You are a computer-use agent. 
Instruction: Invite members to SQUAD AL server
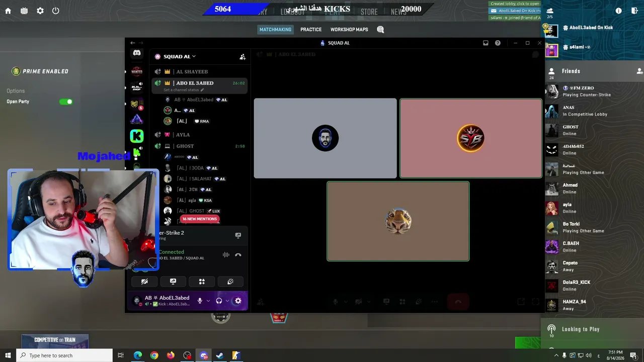pyautogui.click(x=243, y=57)
